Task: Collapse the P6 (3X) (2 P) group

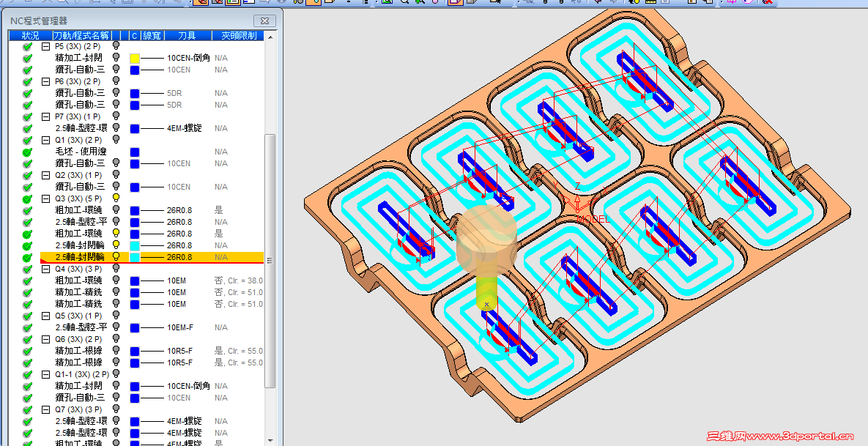Action: tap(46, 81)
